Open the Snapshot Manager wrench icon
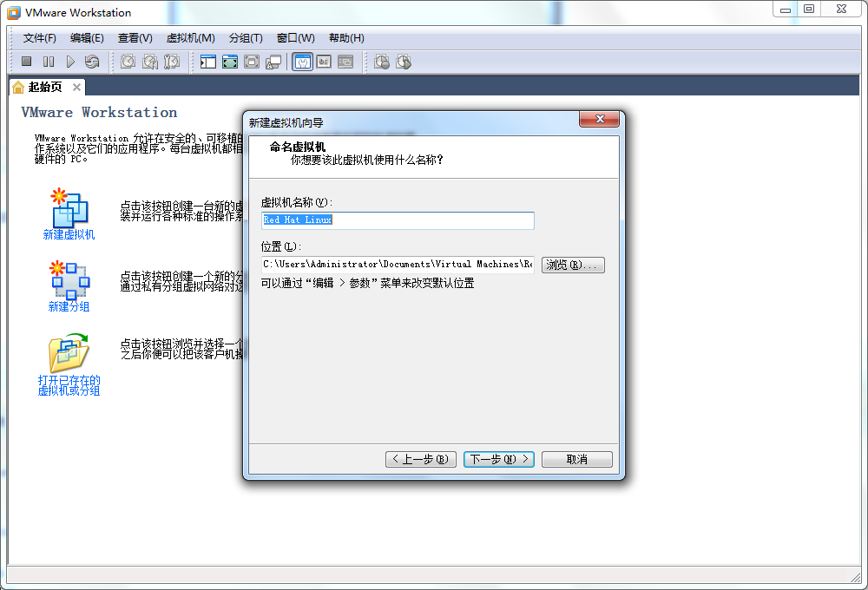 click(x=172, y=62)
